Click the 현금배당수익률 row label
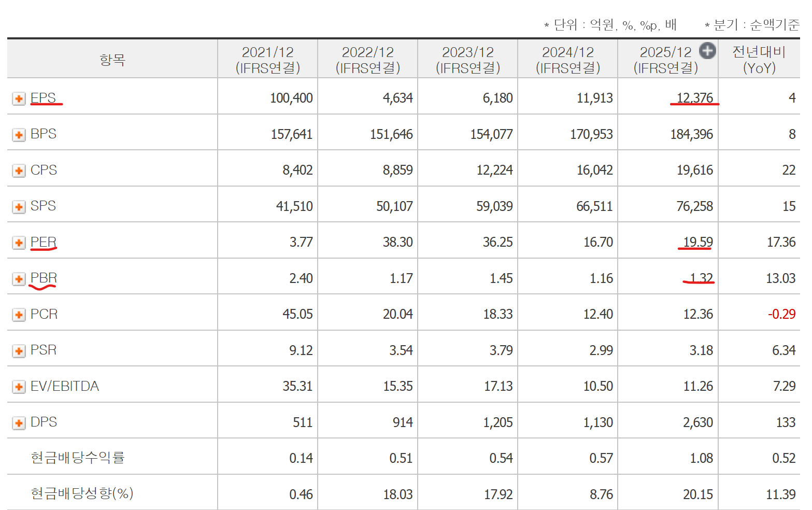 pos(78,458)
